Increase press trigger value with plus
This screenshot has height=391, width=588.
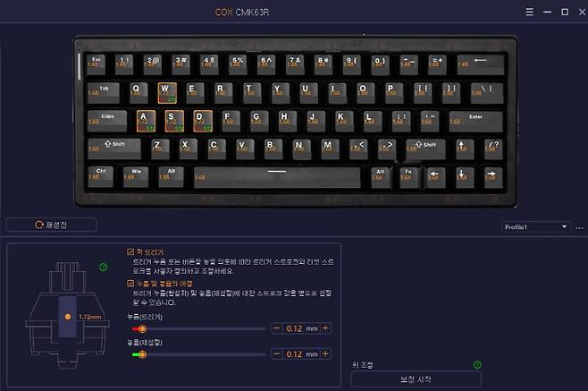(325, 327)
